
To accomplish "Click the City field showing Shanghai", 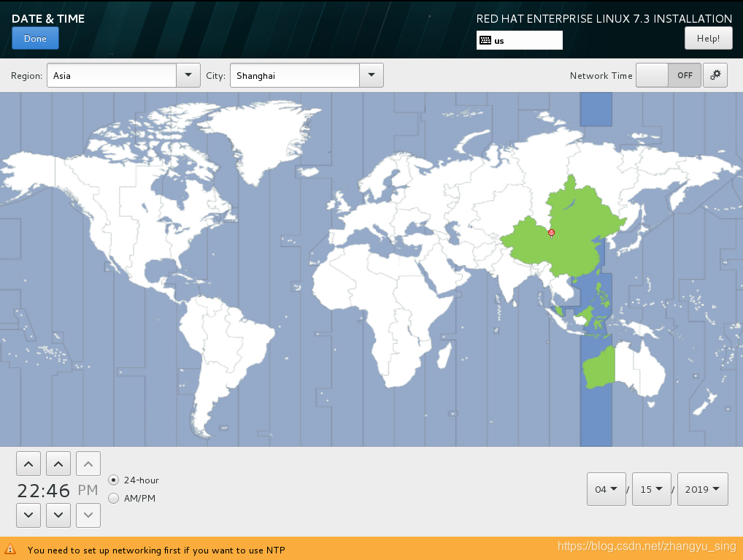I will click(x=295, y=75).
